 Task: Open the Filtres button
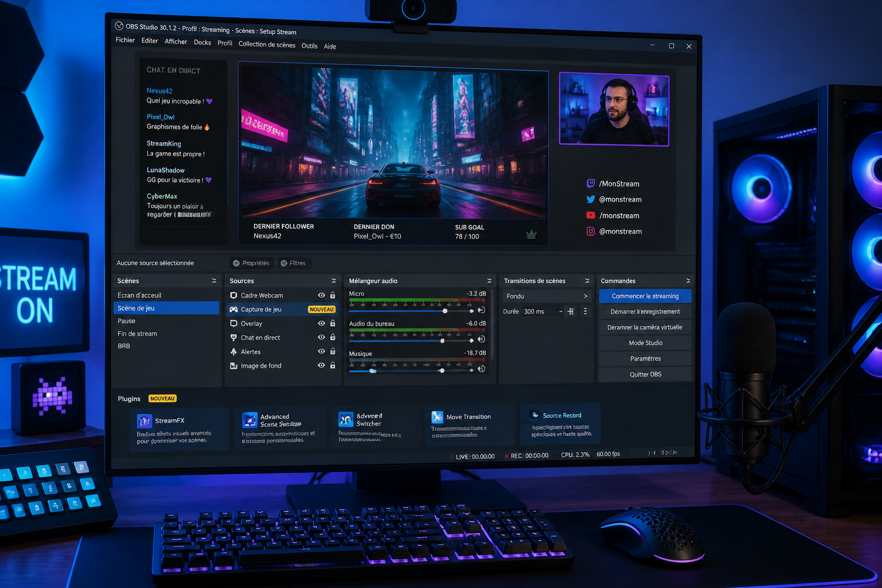(294, 263)
